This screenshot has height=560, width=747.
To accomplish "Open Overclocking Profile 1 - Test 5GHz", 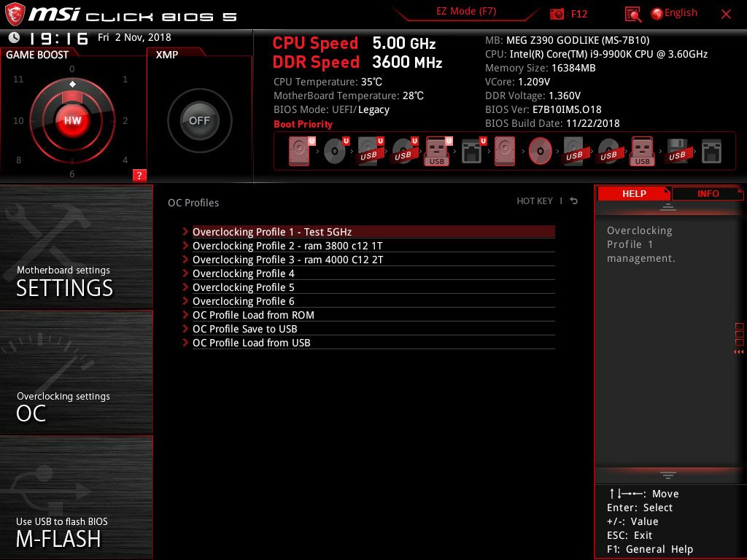I will [373, 232].
